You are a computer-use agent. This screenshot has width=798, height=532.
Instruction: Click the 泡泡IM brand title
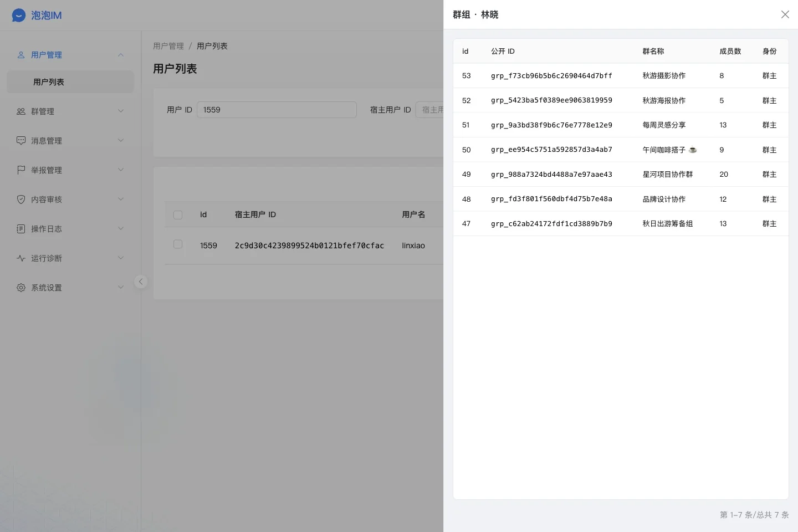47,16
